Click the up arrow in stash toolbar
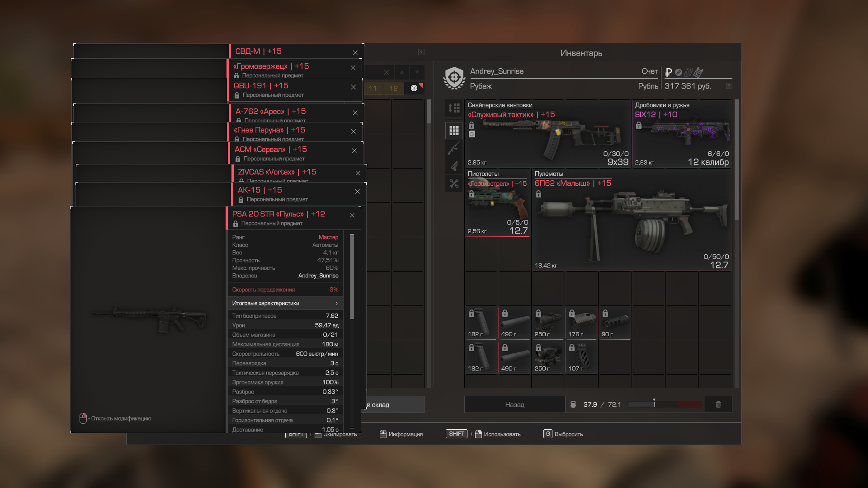868x488 pixels. (402, 72)
